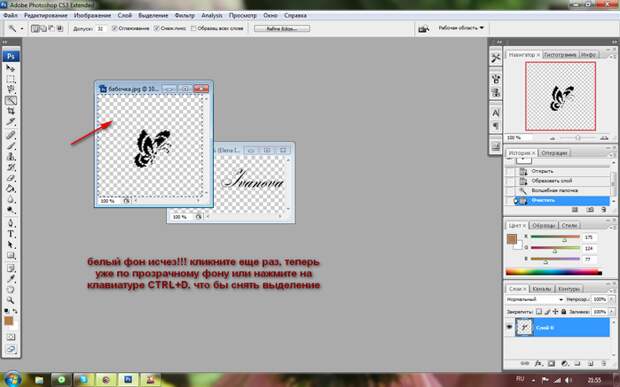Toggle lock transparent pixels in Layers
Screen dimensions: 620x387
point(539,311)
